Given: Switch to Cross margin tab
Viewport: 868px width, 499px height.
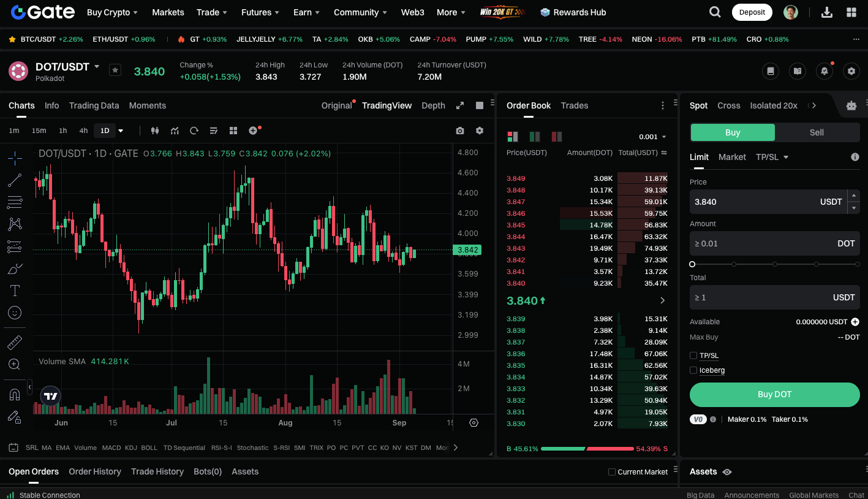Looking at the screenshot, I should (728, 105).
